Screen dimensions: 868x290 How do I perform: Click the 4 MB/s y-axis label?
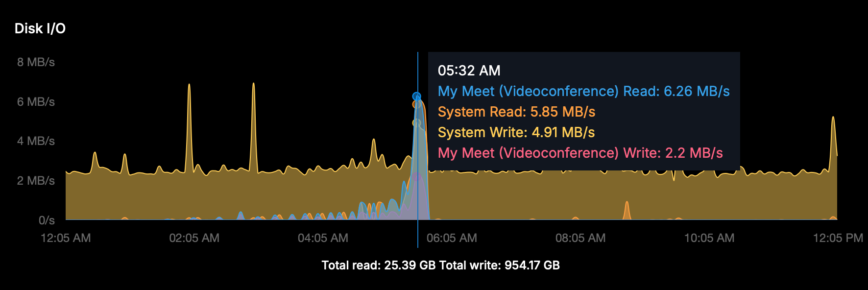(x=36, y=141)
